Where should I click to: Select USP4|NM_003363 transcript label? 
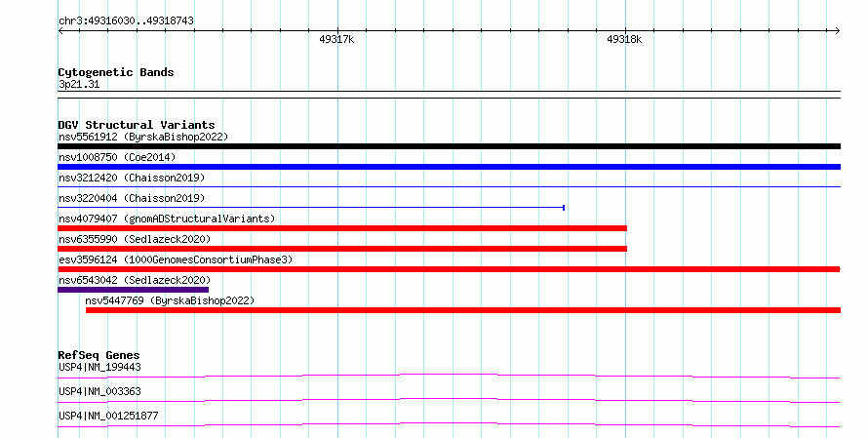tap(99, 391)
